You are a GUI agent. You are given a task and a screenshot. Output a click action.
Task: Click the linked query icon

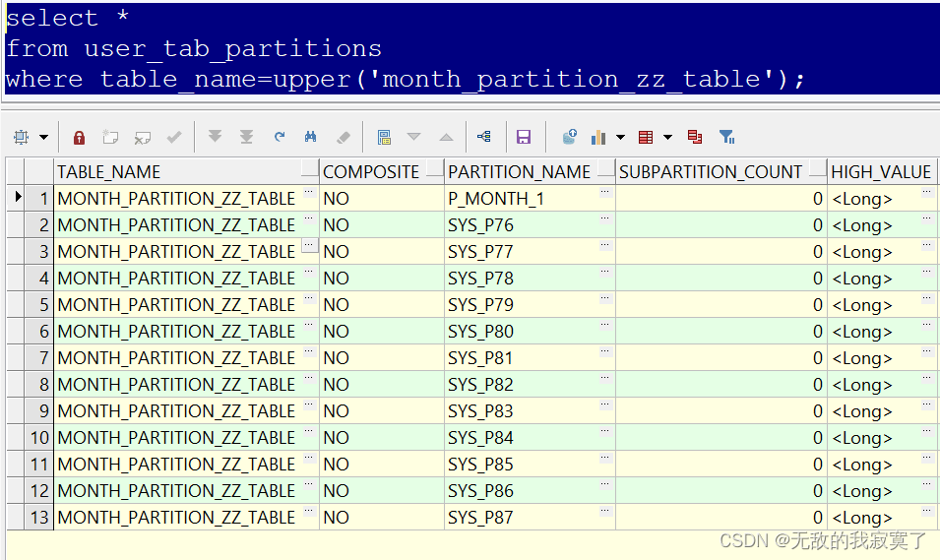click(484, 137)
